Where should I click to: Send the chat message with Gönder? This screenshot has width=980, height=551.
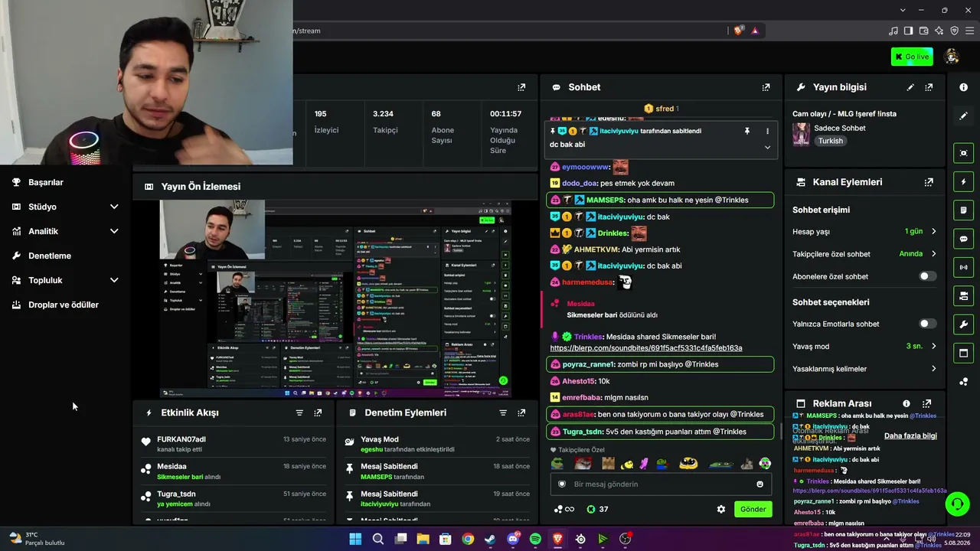(x=753, y=509)
